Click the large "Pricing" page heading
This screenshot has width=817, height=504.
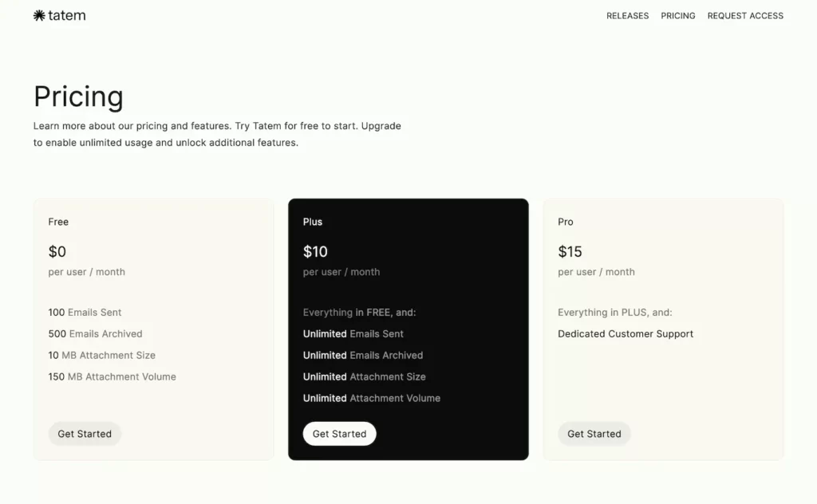coord(78,96)
